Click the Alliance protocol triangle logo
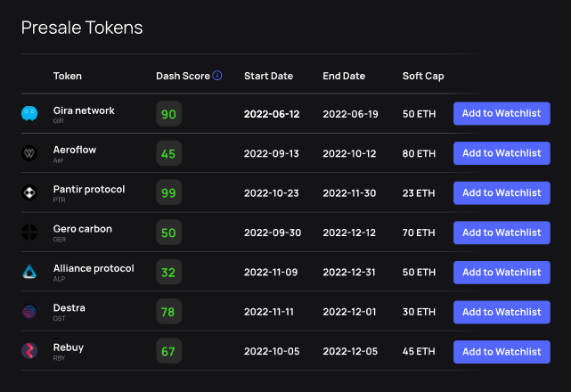The height and width of the screenshot is (392, 571). 29,272
